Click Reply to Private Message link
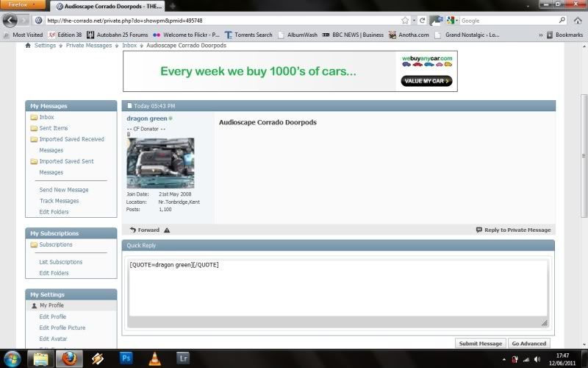The width and height of the screenshot is (588, 368). coord(513,230)
